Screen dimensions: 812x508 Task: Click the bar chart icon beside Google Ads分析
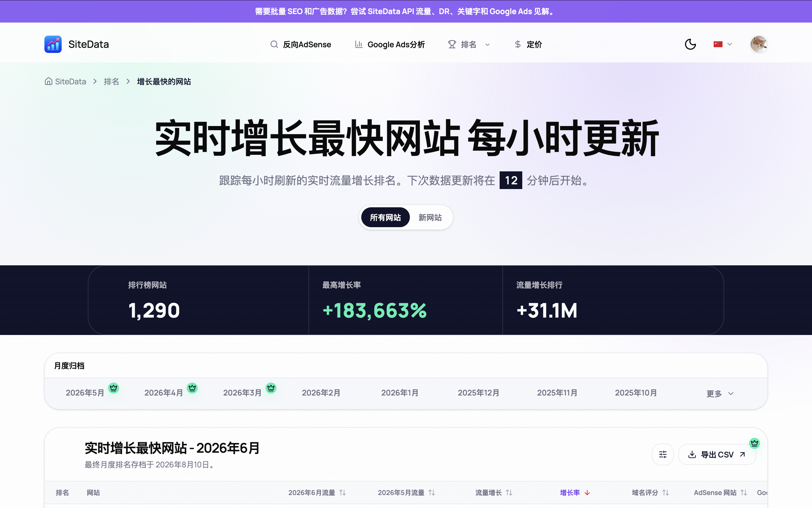click(359, 44)
